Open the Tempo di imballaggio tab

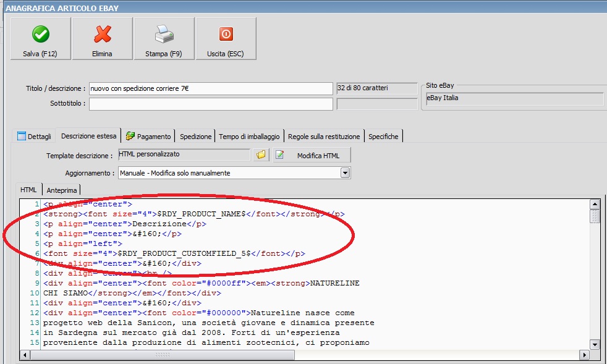click(249, 137)
